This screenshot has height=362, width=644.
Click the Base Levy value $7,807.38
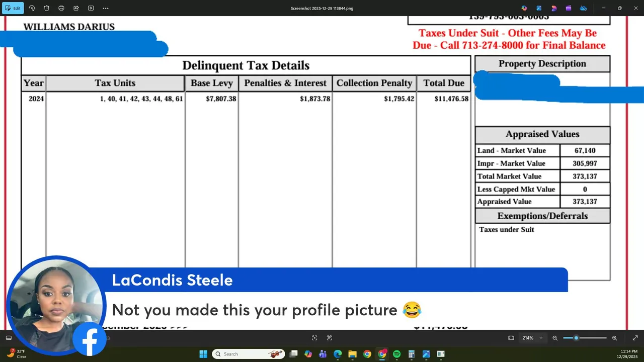[x=221, y=99]
